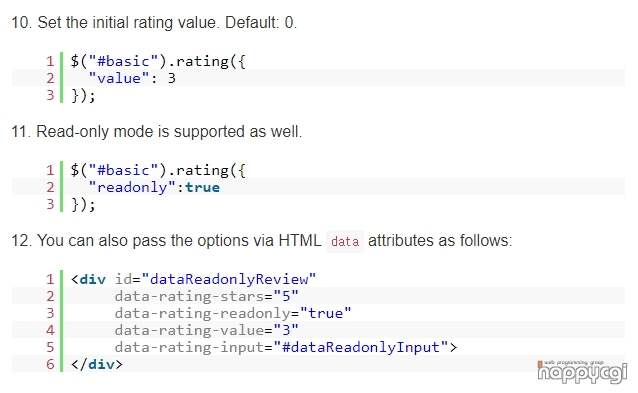Image resolution: width=638 pixels, height=393 pixels.
Task: Click the 'true' keyword in readonly snippet
Action: 202,188
